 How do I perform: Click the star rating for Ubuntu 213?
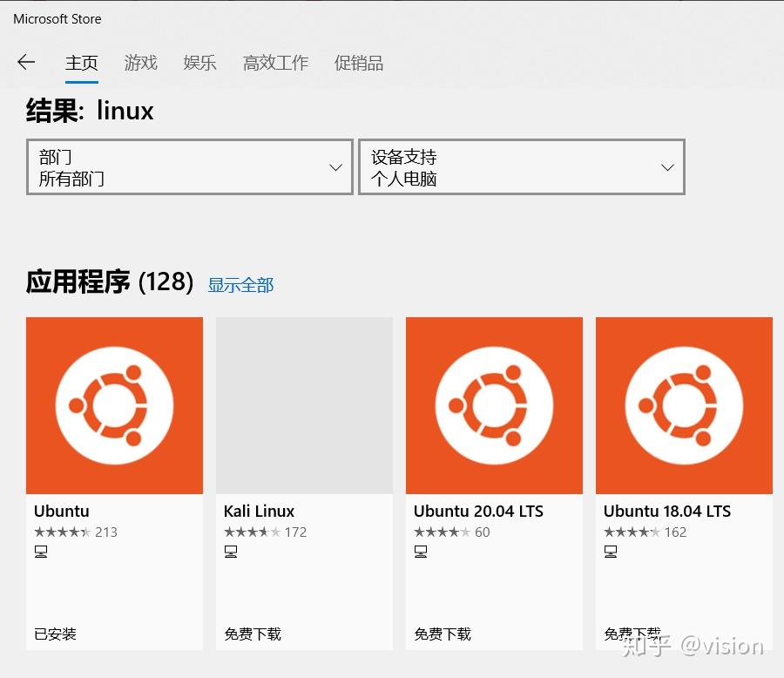(x=63, y=532)
